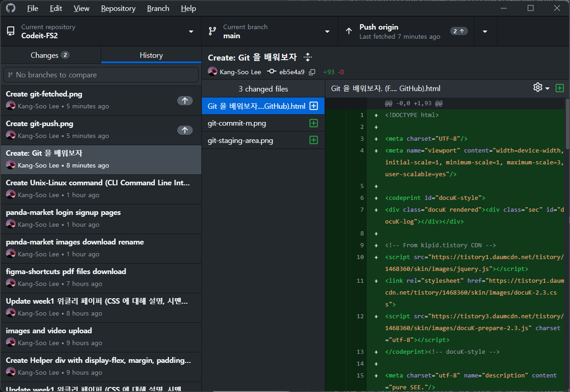Image resolution: width=570 pixels, height=392 pixels.
Task: Select the Create Unix-Linux command commit
Action: 101,189
